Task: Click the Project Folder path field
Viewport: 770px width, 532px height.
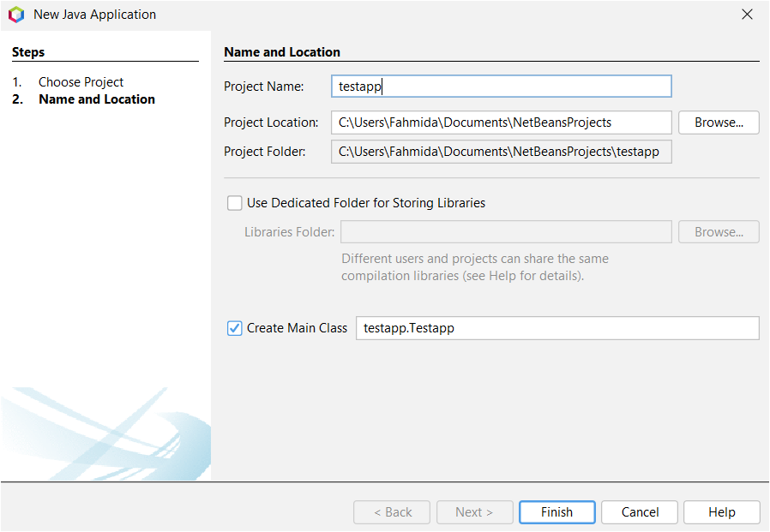Action: point(502,151)
